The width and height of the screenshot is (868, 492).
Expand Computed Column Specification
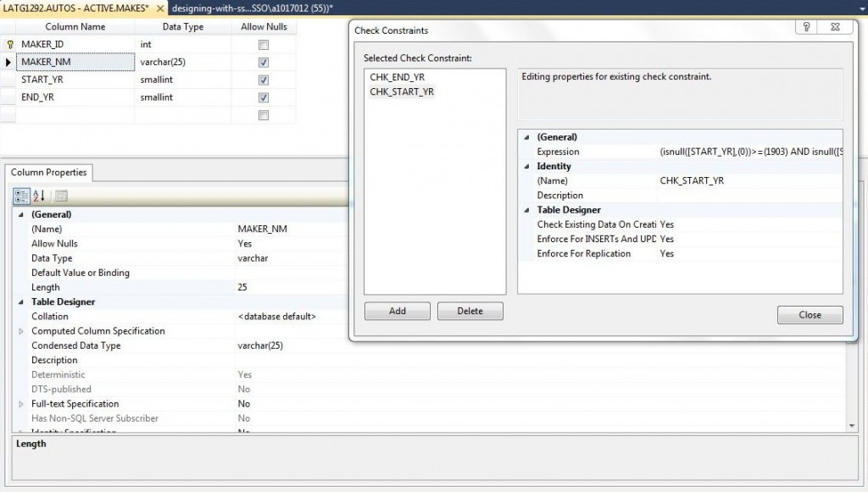[x=23, y=330]
